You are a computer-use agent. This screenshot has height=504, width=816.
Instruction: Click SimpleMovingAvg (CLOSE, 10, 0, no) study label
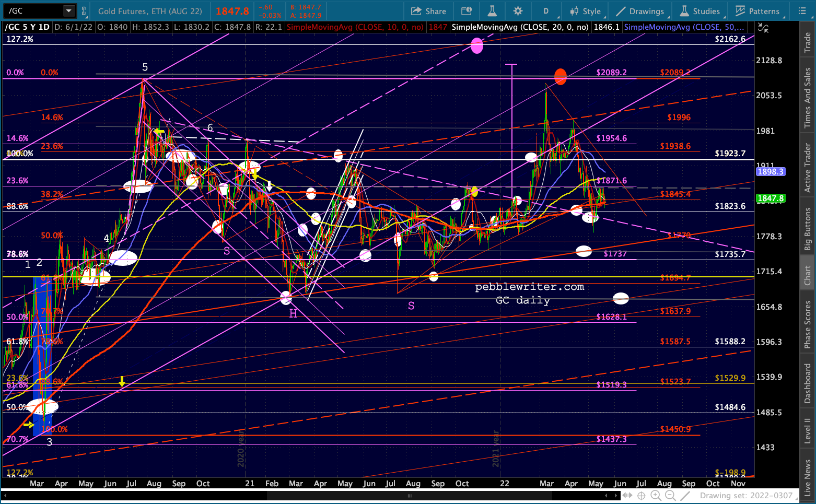point(355,27)
